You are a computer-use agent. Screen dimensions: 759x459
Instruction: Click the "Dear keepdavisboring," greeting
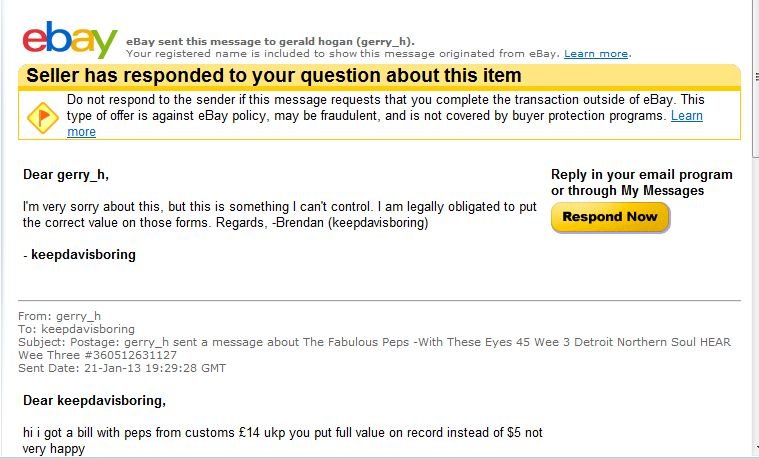point(94,400)
